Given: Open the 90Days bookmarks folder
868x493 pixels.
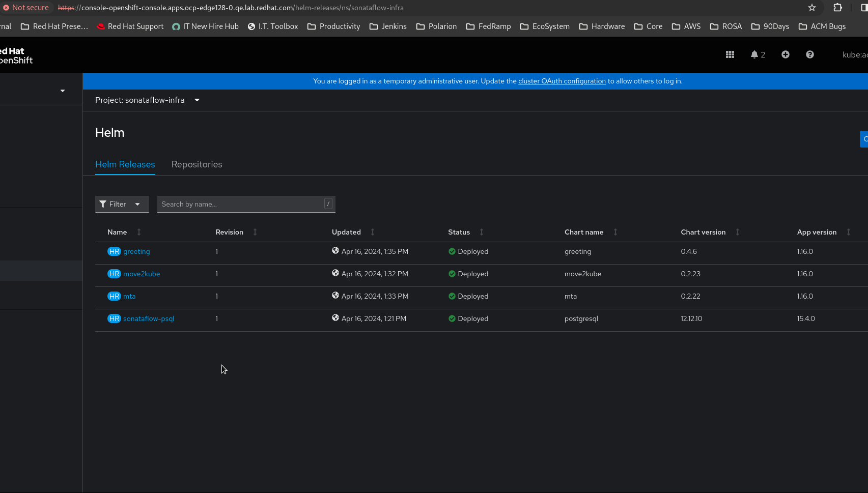Looking at the screenshot, I should tap(770, 26).
